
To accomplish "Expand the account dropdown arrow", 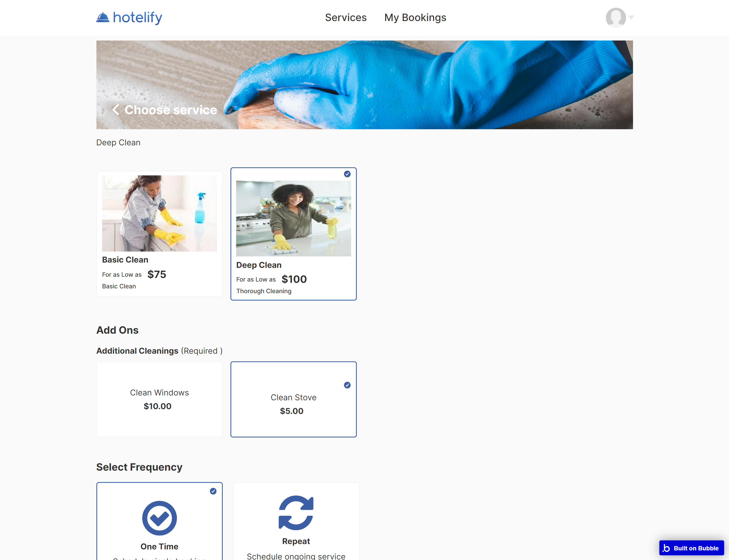I will (631, 17).
